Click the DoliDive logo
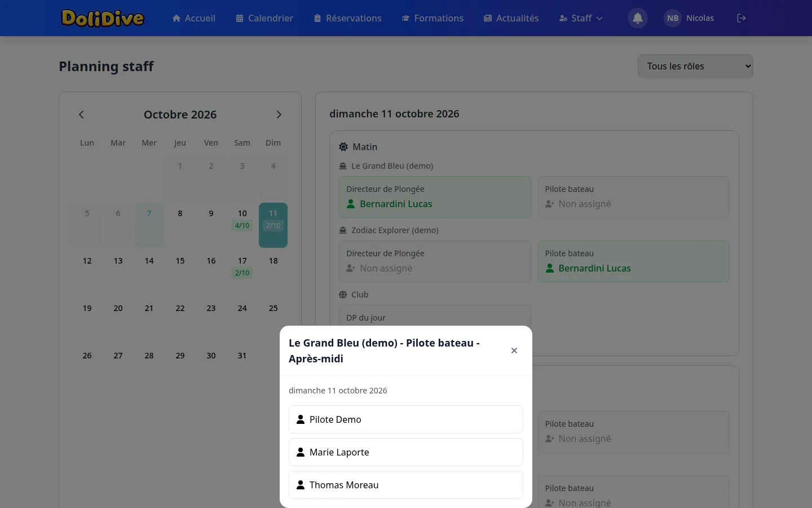 point(103,18)
